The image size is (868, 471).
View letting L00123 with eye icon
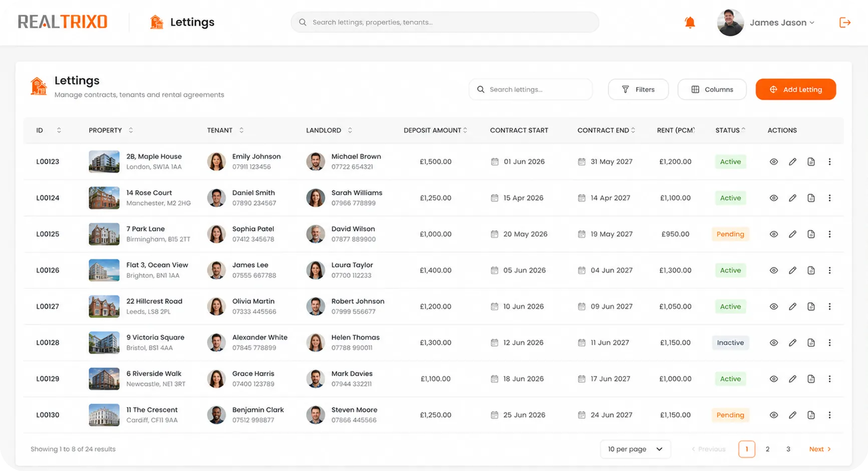click(x=774, y=162)
